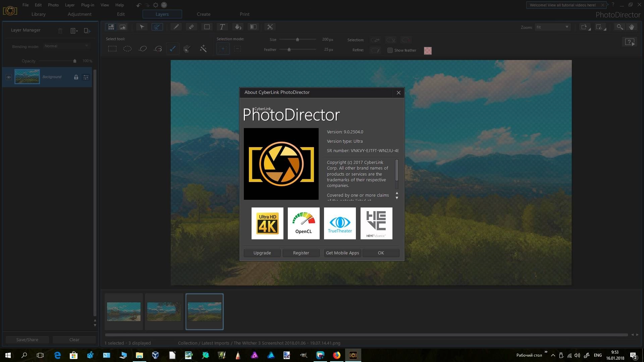The width and height of the screenshot is (644, 362).
Task: Set selection mode to add
Action: [x=223, y=49]
